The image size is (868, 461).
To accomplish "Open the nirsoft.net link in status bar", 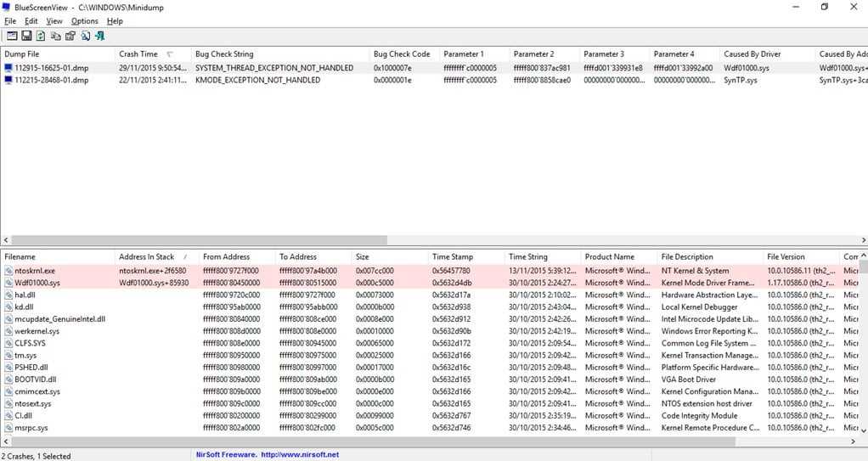I will click(300, 455).
